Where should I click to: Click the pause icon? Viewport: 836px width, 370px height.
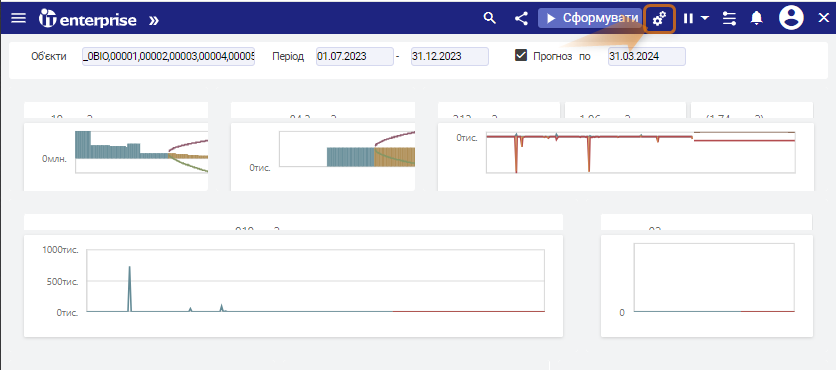click(x=688, y=19)
